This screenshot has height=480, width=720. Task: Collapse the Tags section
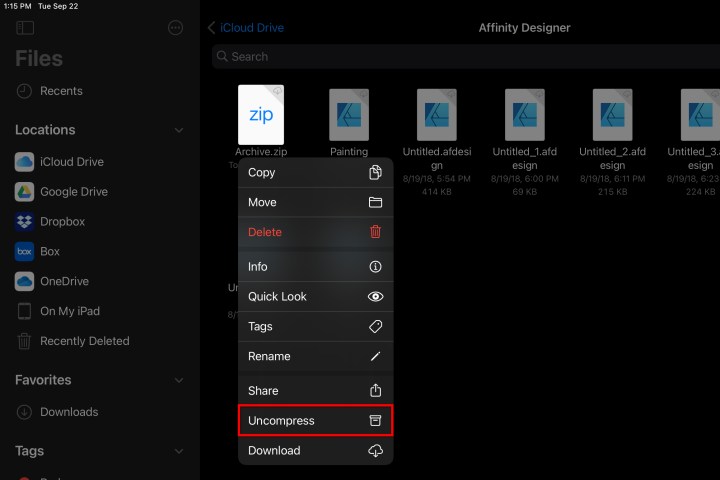coord(179,451)
